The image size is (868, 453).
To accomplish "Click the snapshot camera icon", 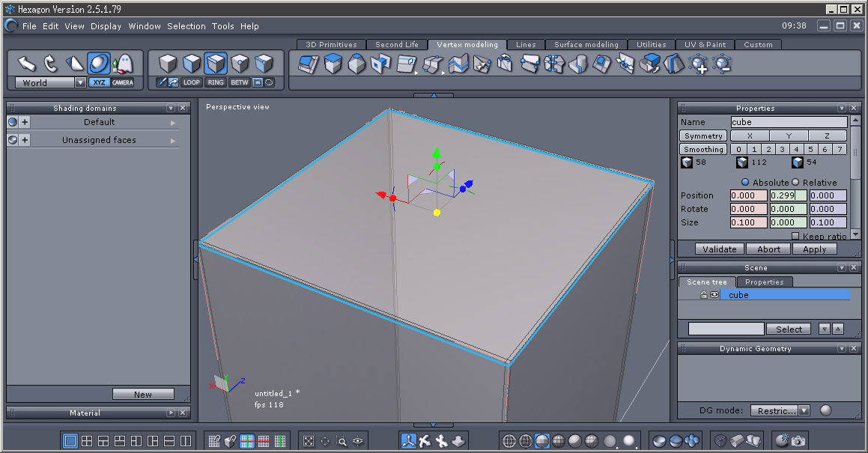I will (x=798, y=441).
